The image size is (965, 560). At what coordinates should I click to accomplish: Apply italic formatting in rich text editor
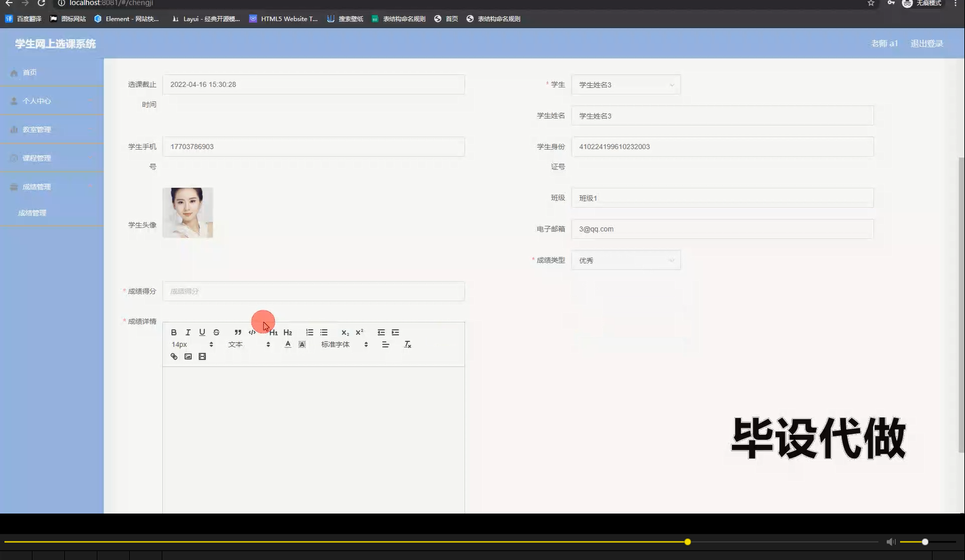188,332
